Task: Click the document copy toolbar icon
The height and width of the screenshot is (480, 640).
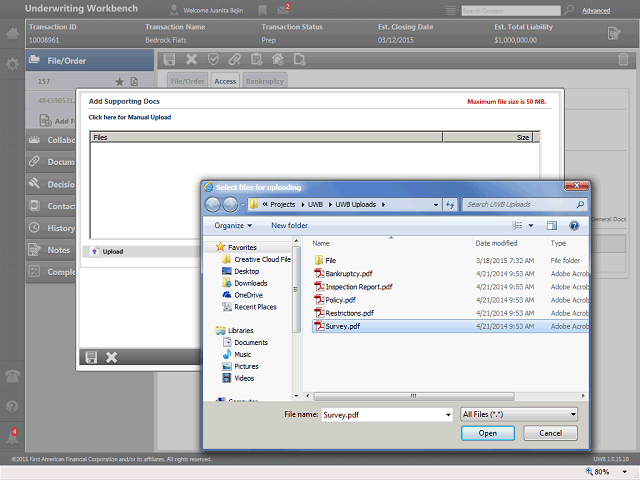Action: point(300,60)
